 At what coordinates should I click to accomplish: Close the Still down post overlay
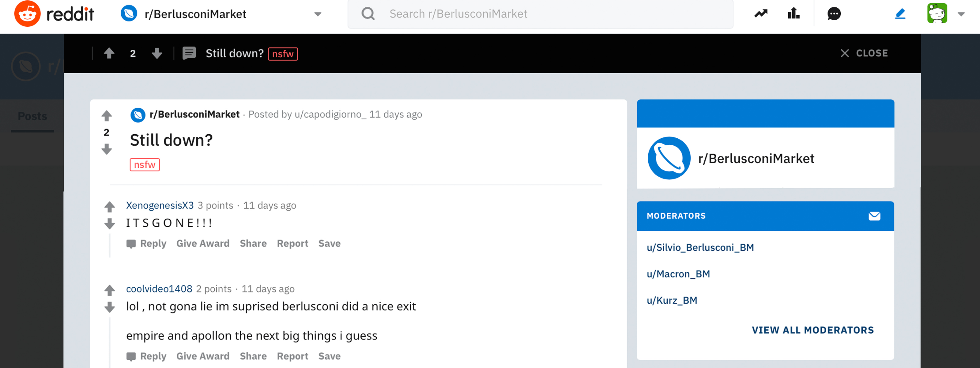[865, 53]
